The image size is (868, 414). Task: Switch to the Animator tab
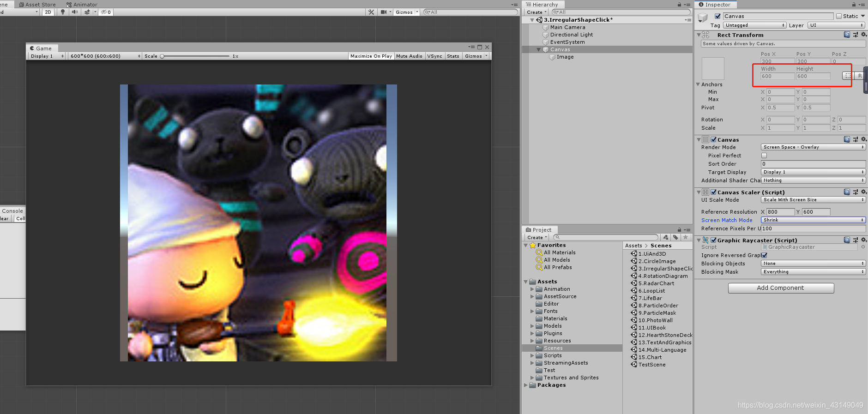82,5
